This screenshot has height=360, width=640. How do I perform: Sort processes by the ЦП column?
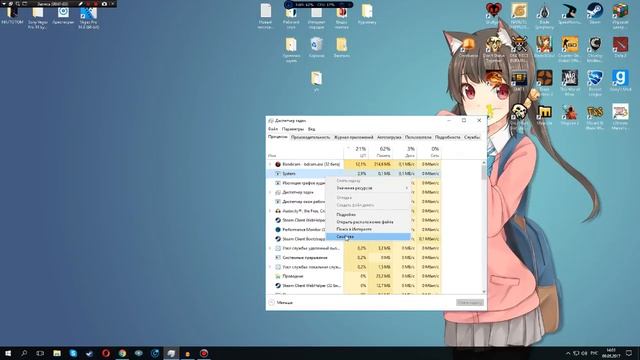pyautogui.click(x=356, y=152)
